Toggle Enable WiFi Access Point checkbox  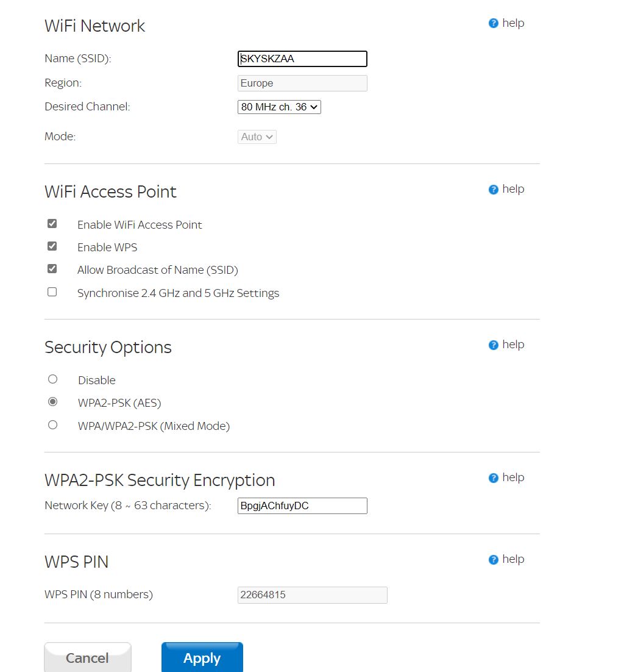52,224
